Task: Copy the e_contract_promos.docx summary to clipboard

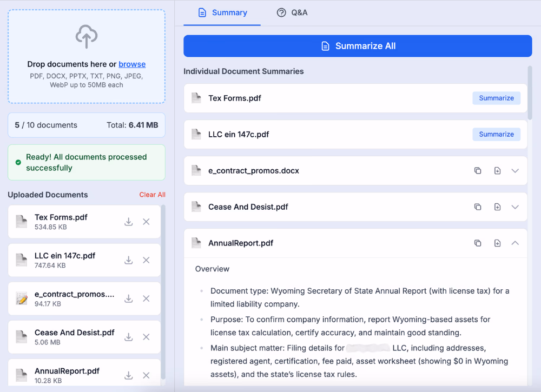Action: coord(478,170)
